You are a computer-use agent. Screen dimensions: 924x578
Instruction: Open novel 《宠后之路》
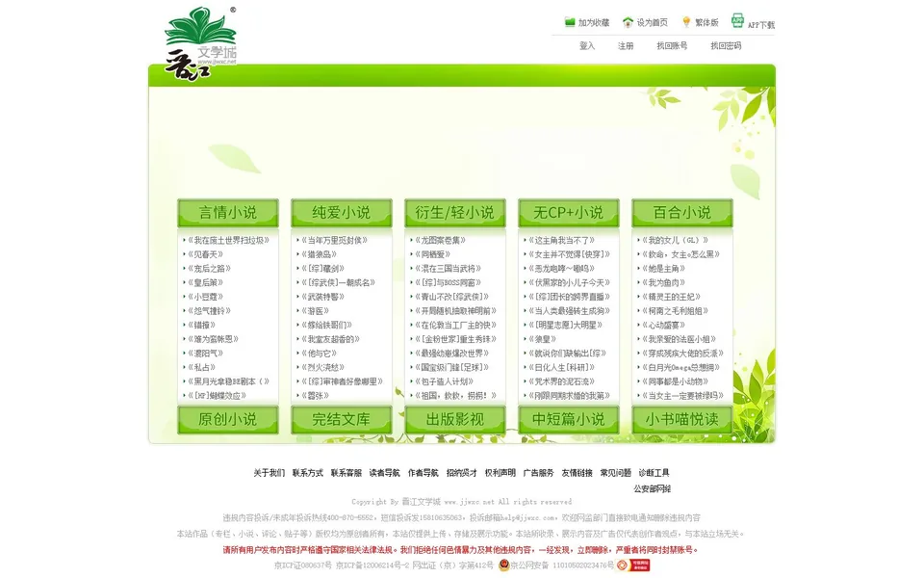pos(209,269)
